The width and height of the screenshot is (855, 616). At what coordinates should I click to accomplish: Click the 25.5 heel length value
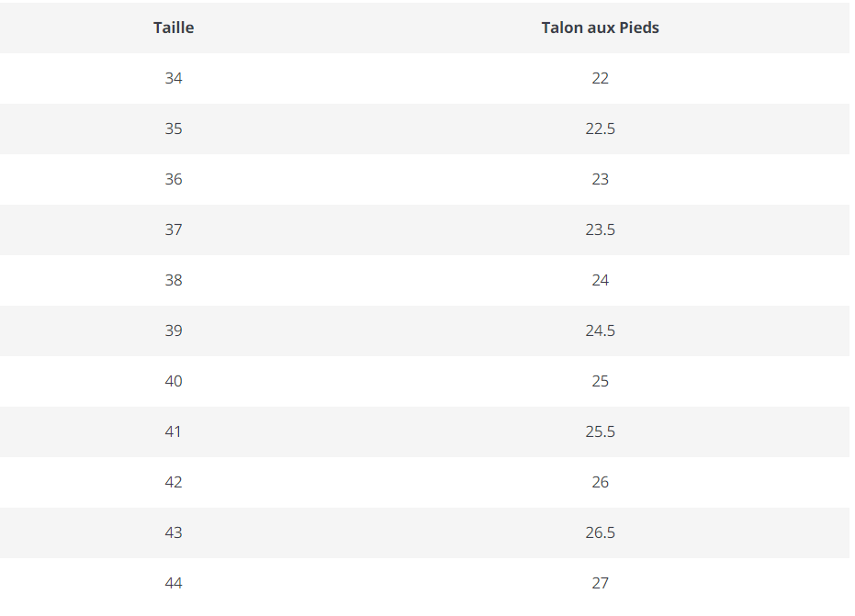(600, 431)
